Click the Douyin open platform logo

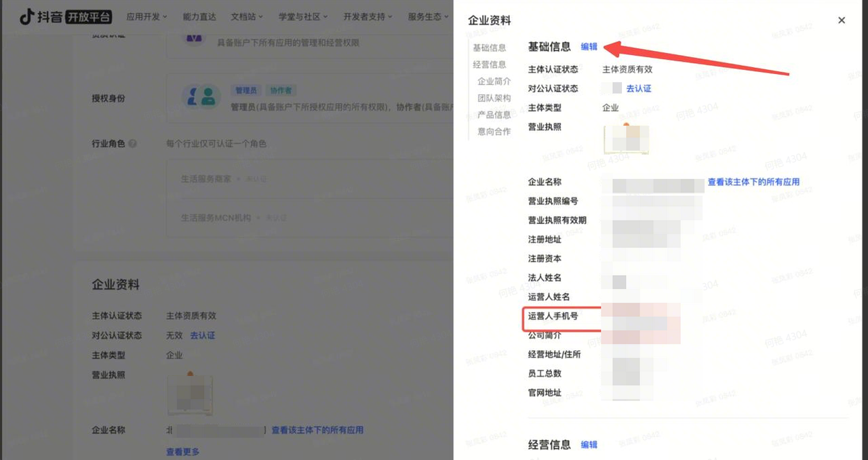[x=65, y=17]
